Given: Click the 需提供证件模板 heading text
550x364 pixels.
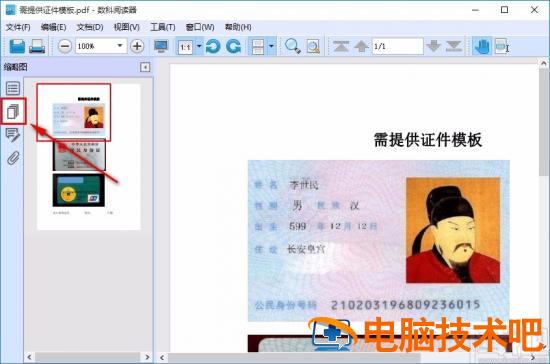Looking at the screenshot, I should pyautogui.click(x=428, y=140).
